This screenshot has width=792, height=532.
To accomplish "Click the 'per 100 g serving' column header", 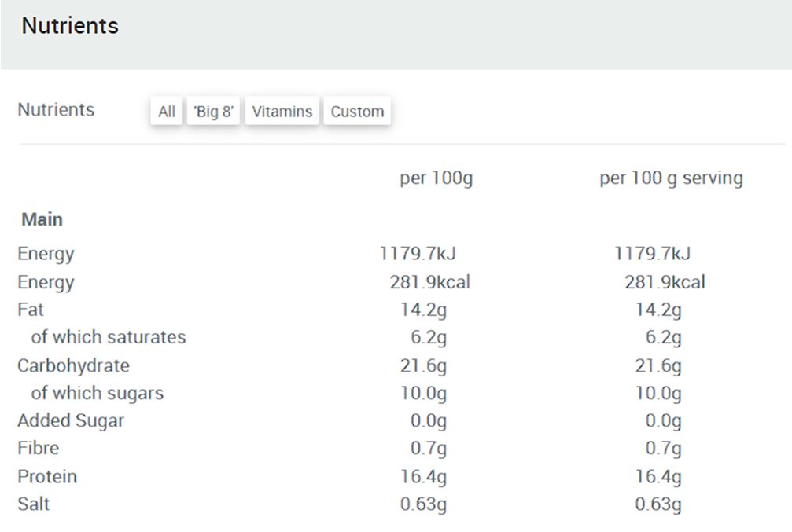I will (671, 178).
